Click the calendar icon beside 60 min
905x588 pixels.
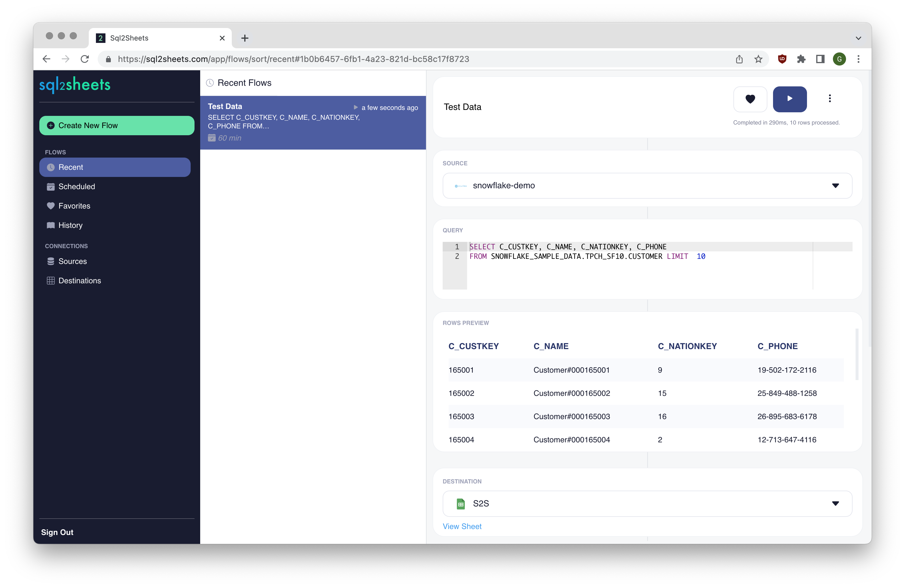point(212,138)
